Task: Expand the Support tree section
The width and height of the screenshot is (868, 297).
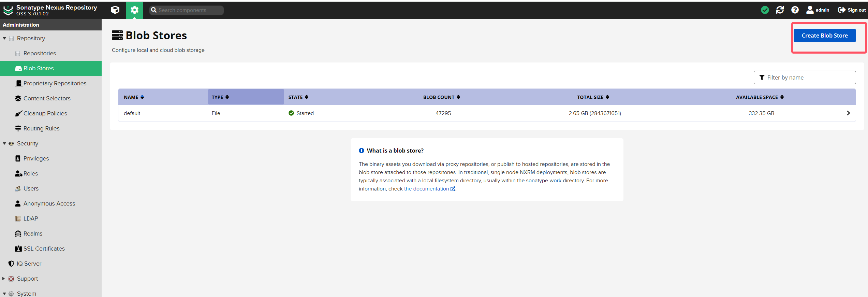Action: [x=4, y=279]
